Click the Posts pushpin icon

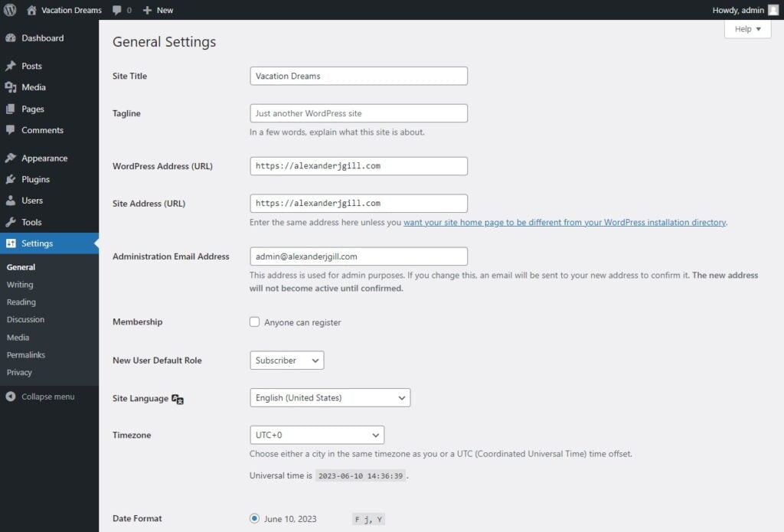[11, 66]
